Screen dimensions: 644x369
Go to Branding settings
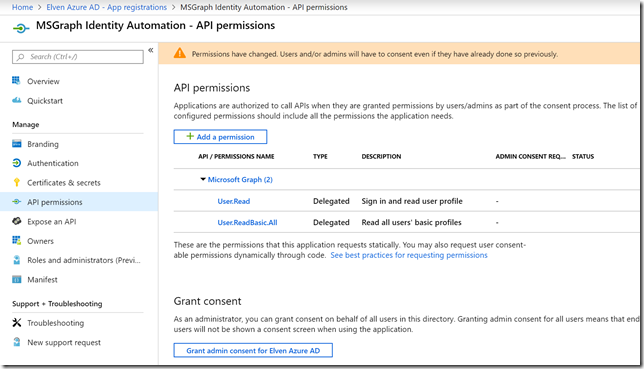point(43,144)
